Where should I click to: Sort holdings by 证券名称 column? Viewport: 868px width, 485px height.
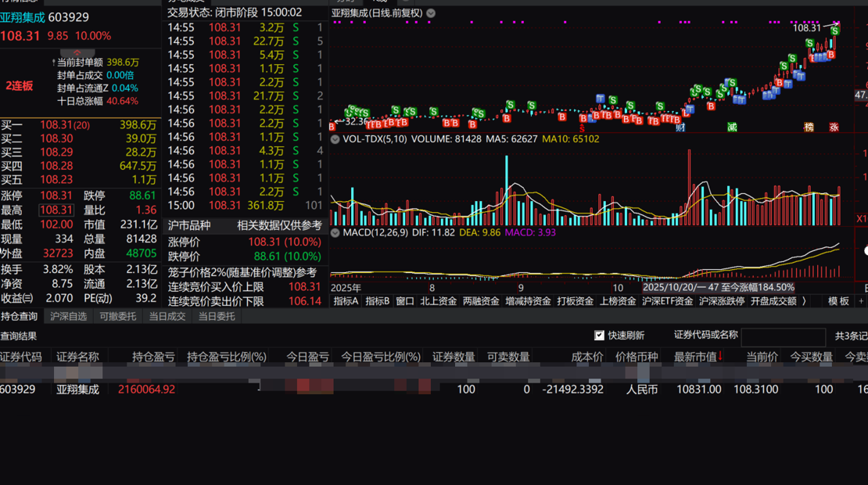[77, 357]
